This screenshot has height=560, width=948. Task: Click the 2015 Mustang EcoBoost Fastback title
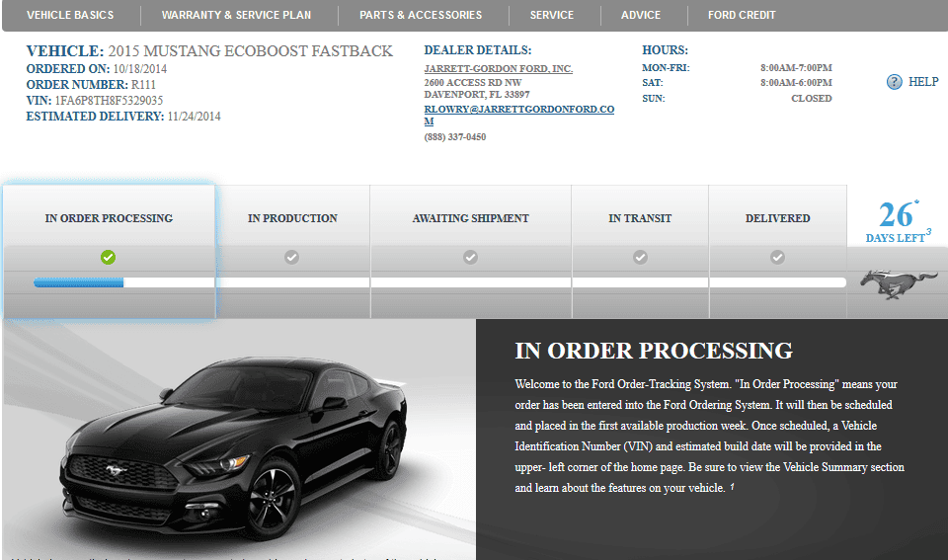(250, 50)
